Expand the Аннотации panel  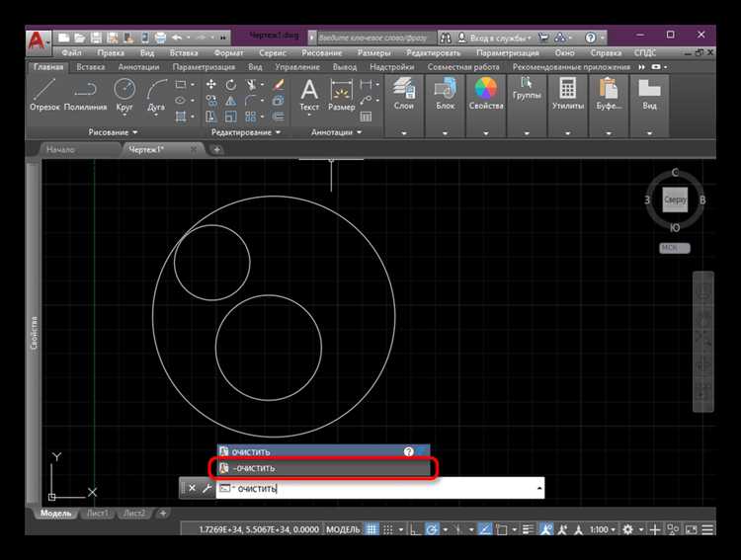336,132
